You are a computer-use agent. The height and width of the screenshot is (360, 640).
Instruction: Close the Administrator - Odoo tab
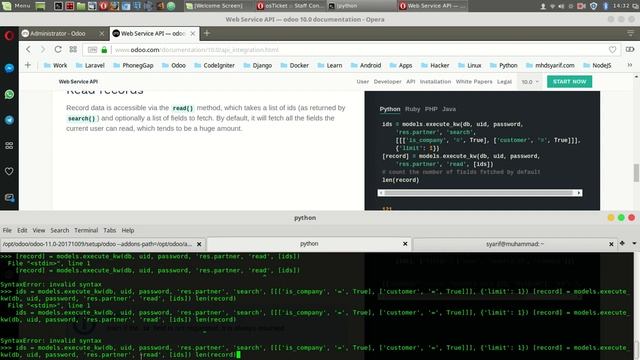(102, 33)
